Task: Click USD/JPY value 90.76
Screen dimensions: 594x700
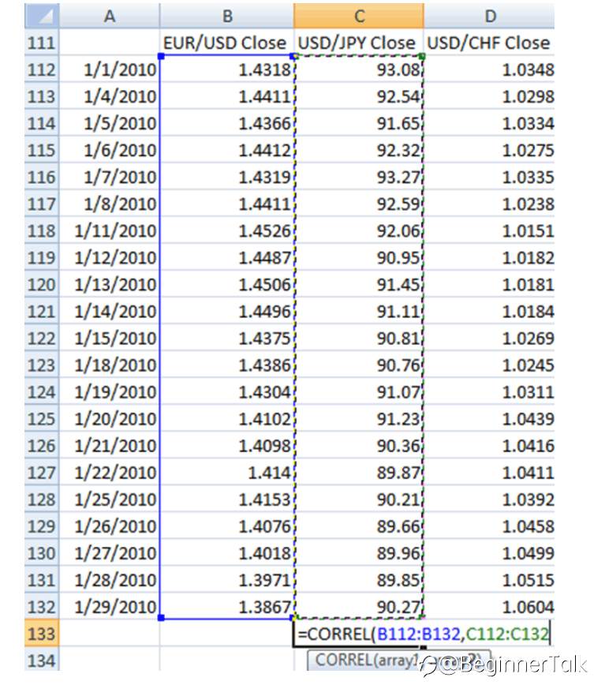Action: 359,365
